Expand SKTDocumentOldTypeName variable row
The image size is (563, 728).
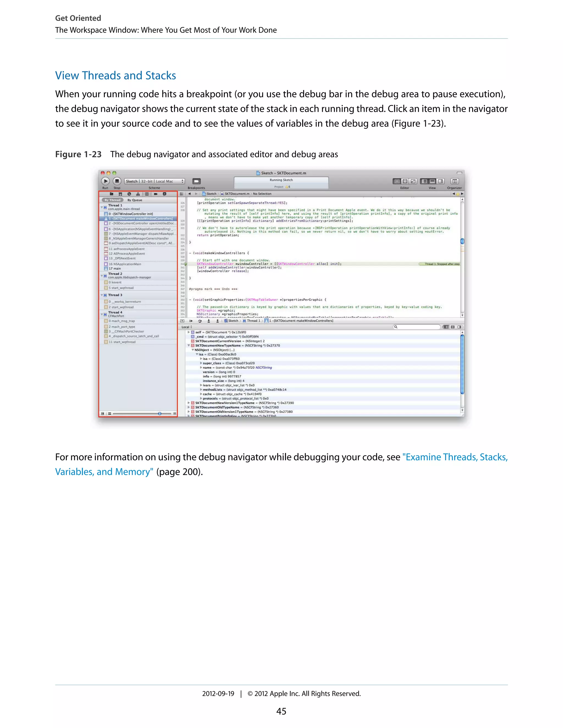coord(189,407)
